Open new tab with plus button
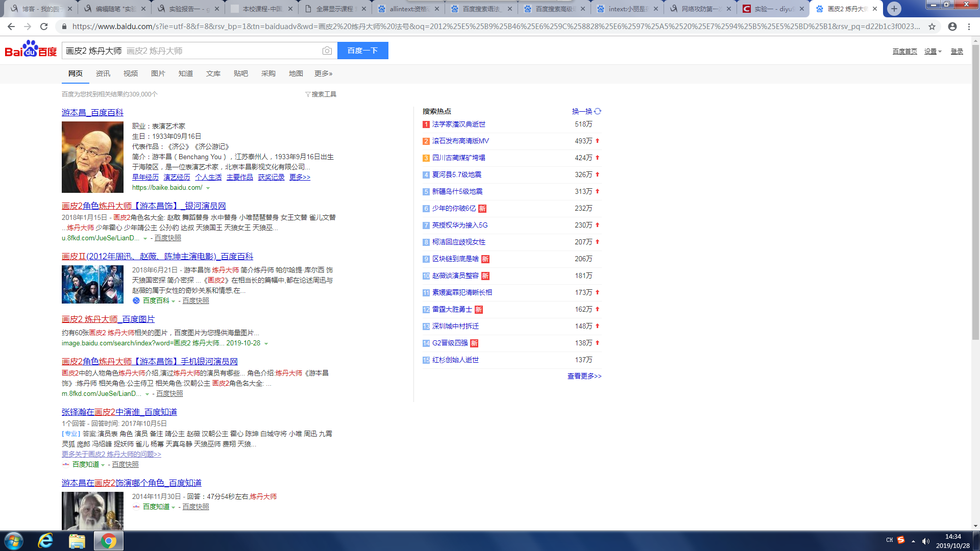 click(894, 9)
